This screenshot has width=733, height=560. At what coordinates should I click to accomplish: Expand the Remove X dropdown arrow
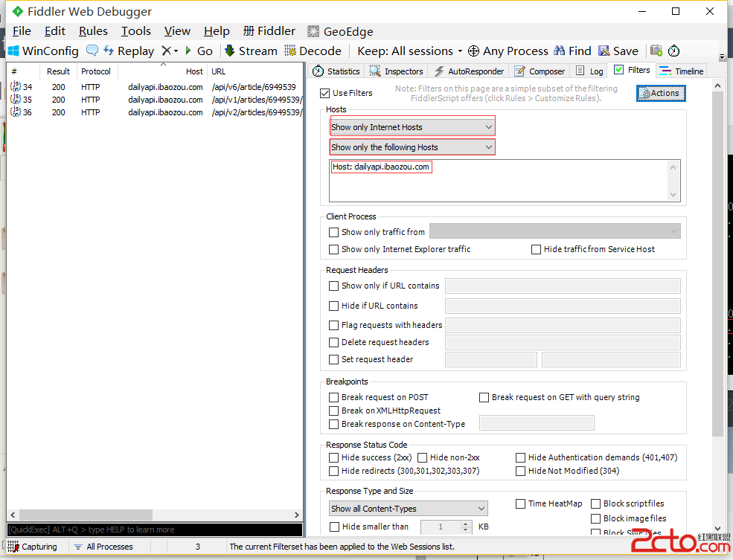(176, 51)
